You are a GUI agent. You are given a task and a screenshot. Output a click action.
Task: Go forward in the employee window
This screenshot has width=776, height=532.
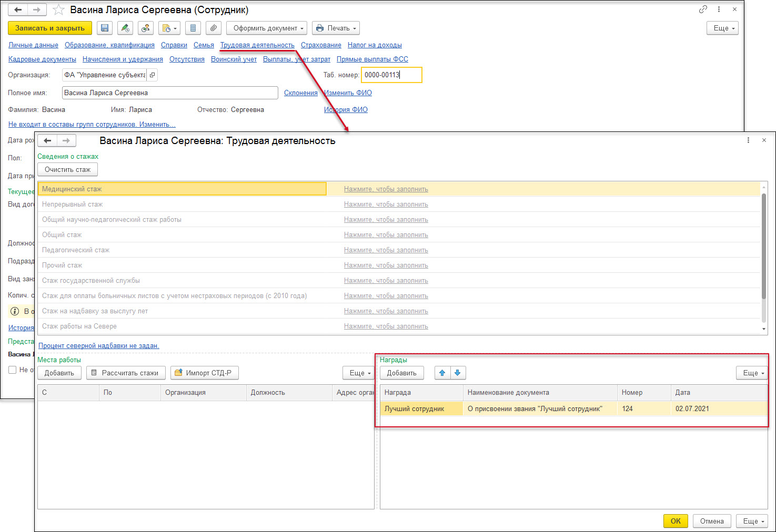click(37, 9)
